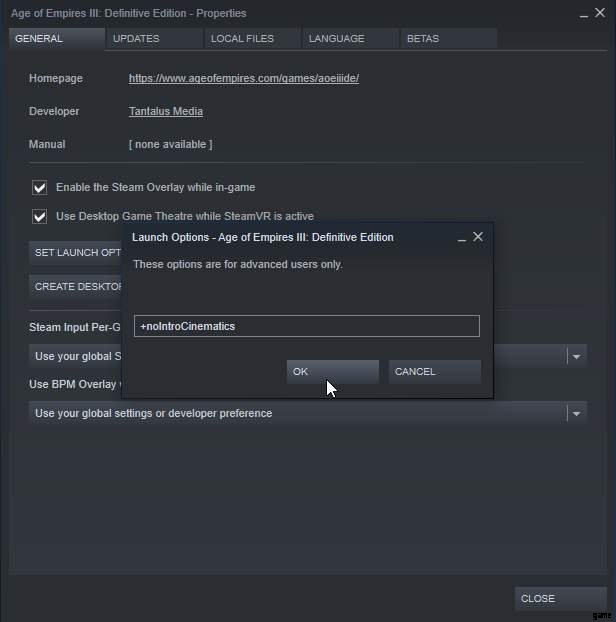616x622 pixels.
Task: Open the Tantalus Media developer link
Action: pyautogui.click(x=165, y=111)
